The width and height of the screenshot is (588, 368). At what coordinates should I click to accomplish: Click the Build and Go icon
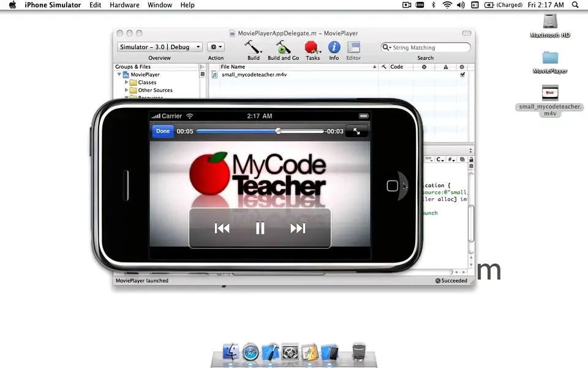tap(283, 47)
